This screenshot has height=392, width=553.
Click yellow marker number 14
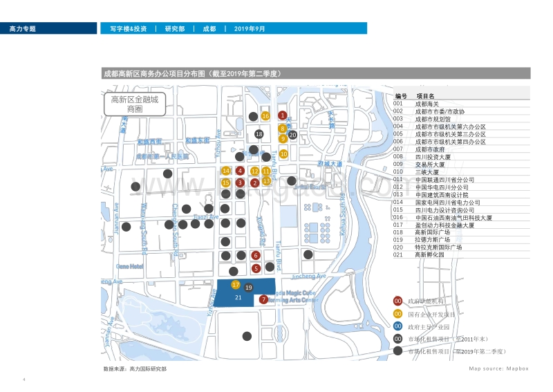pyautogui.click(x=226, y=171)
